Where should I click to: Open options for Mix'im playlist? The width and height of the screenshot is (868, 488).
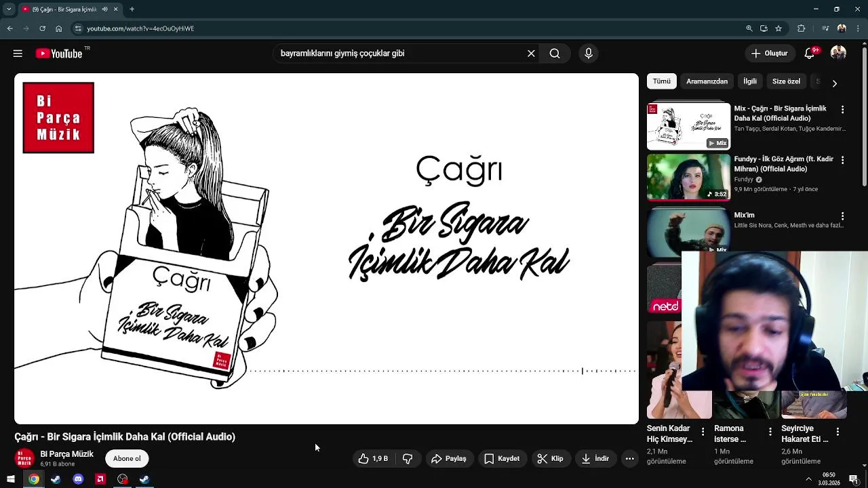[x=842, y=216]
